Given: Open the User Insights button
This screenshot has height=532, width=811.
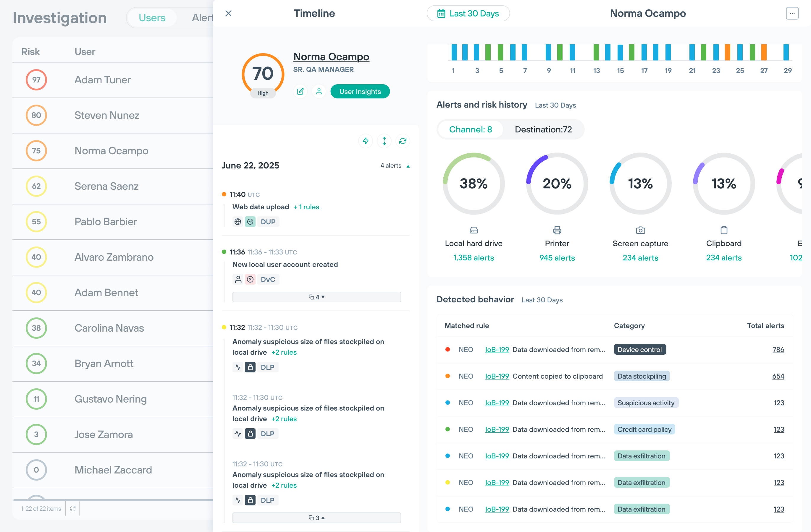Looking at the screenshot, I should coord(360,91).
